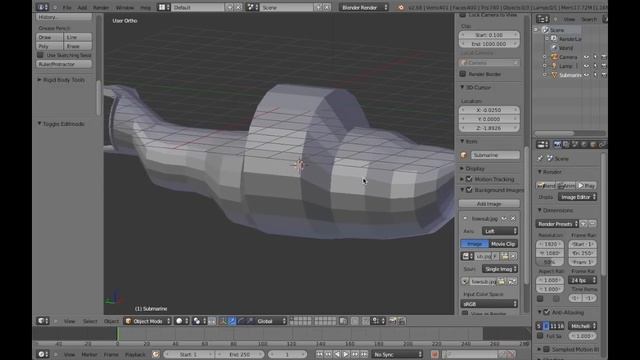Click the Draw grease pencil button
The height and width of the screenshot is (360, 640).
coord(50,37)
